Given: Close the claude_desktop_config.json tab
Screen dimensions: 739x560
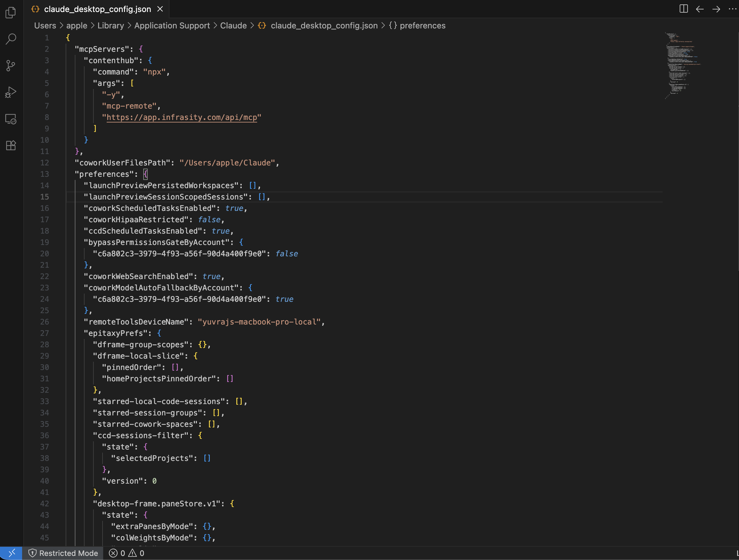Looking at the screenshot, I should [x=160, y=9].
